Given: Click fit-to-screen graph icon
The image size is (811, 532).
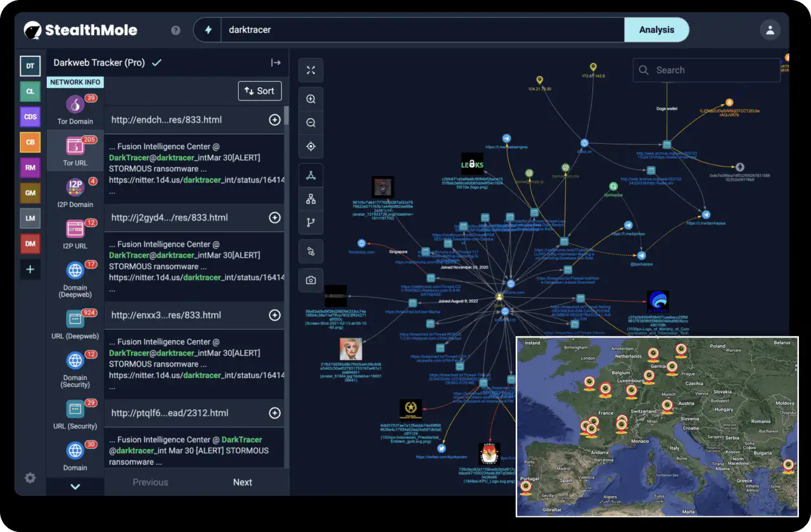Looking at the screenshot, I should coord(311,70).
